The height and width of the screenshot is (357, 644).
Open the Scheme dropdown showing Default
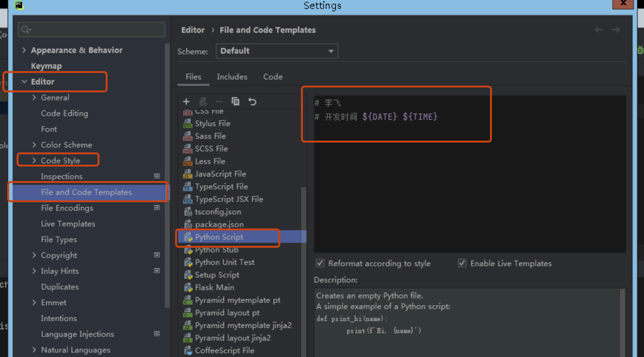277,51
